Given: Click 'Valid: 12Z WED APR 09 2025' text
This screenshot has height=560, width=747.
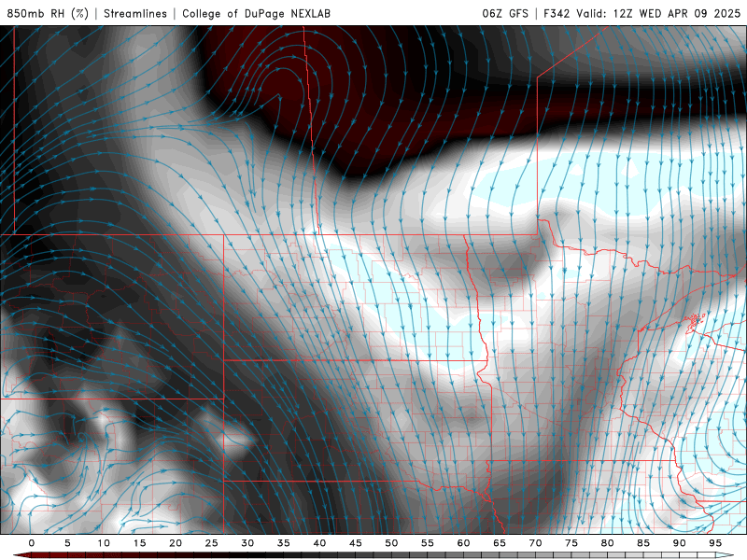Looking at the screenshot, I should (x=658, y=13).
